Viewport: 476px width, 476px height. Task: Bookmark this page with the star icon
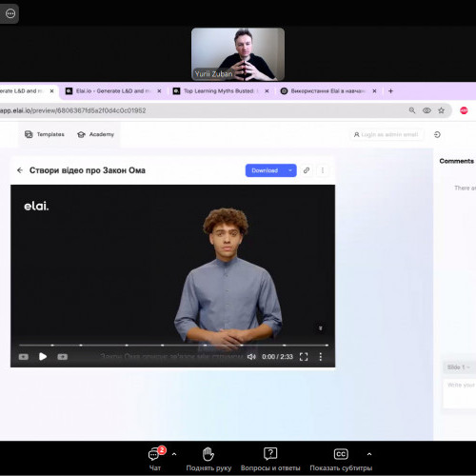pyautogui.click(x=441, y=110)
